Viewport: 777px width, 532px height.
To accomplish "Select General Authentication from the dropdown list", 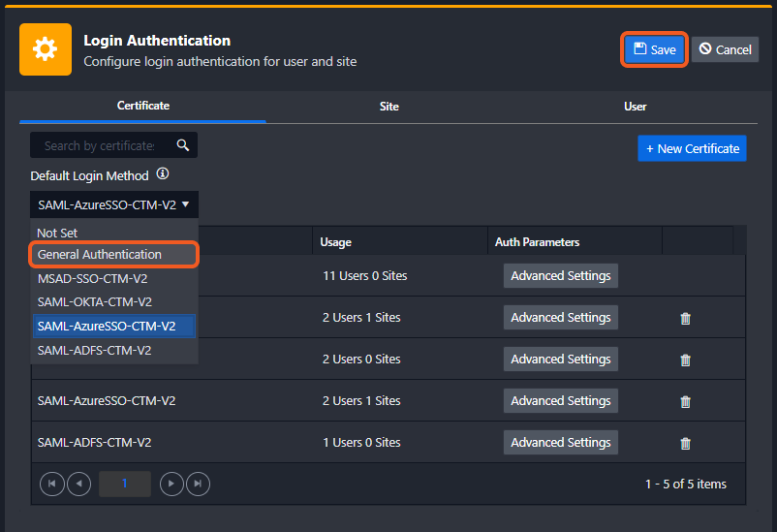I will [x=100, y=255].
